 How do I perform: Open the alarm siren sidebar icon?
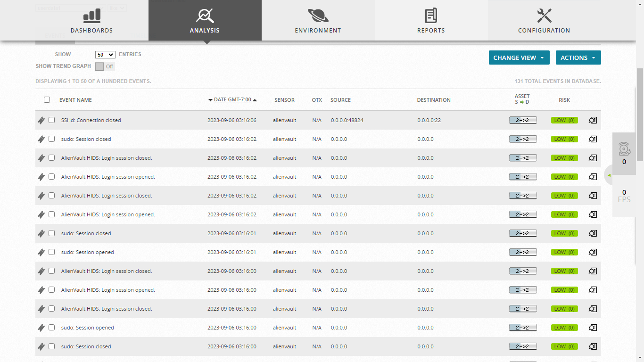coord(624,149)
